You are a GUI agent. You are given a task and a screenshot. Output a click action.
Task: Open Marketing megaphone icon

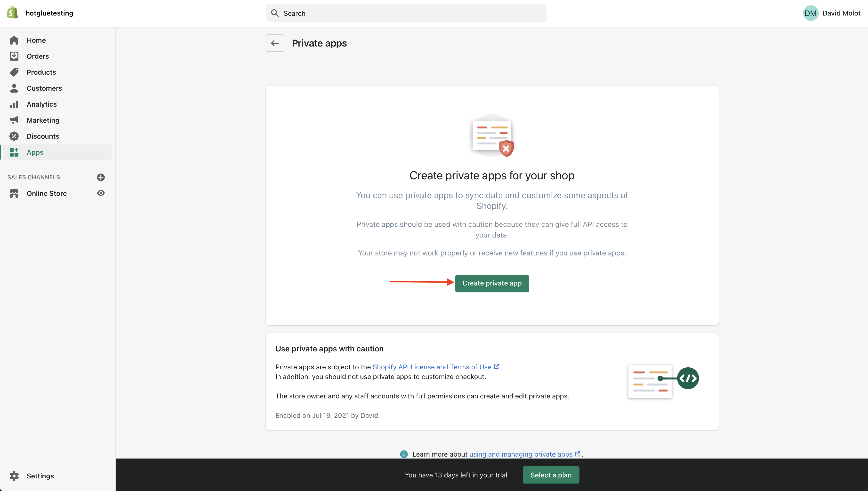point(14,120)
